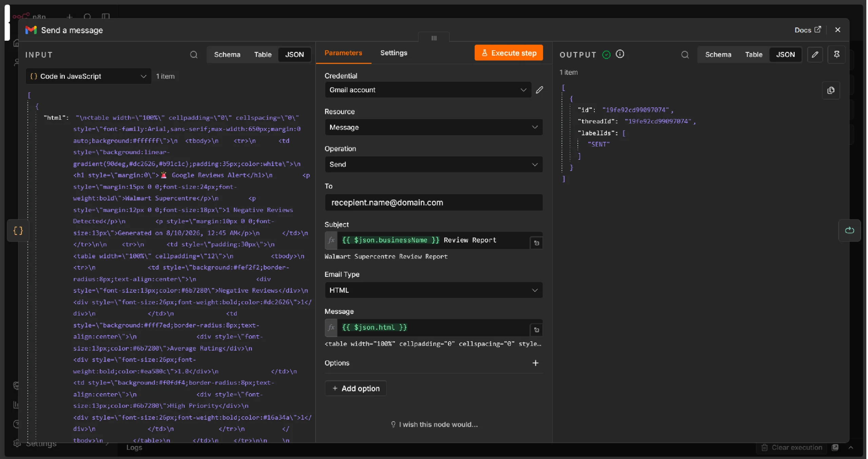Run the Execute step button
This screenshot has height=459, width=868.
point(508,53)
